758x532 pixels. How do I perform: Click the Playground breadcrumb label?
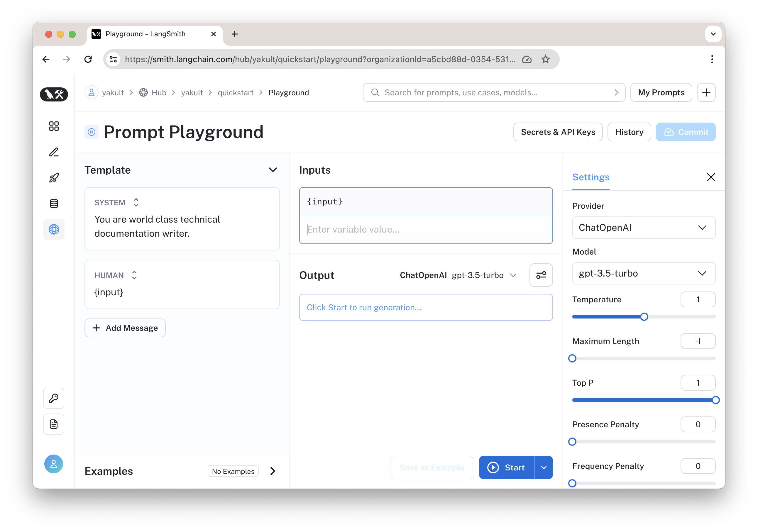tap(289, 93)
